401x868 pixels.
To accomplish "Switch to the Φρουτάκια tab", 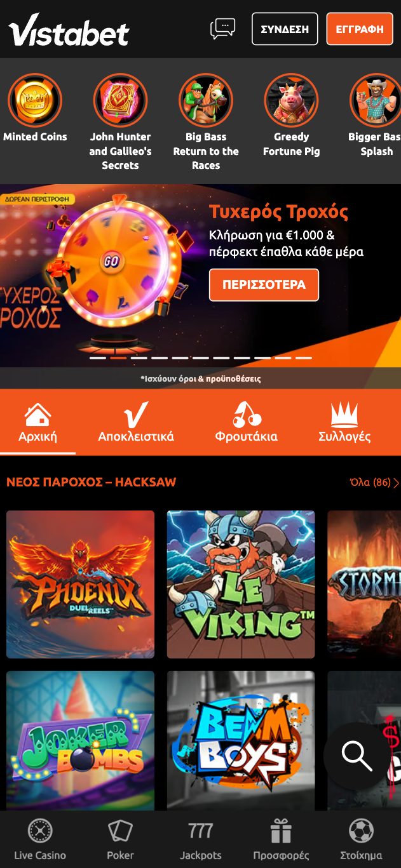I will pyautogui.click(x=247, y=422).
